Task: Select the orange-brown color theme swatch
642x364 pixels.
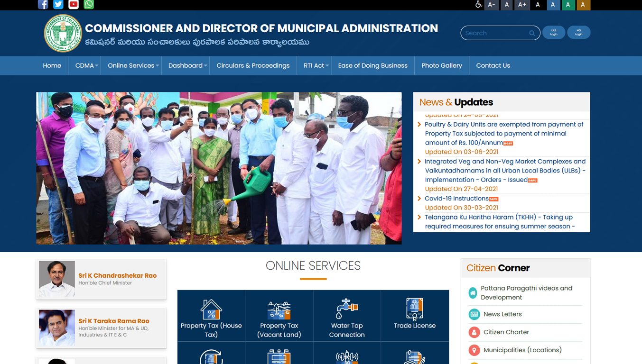Action: 583,5
